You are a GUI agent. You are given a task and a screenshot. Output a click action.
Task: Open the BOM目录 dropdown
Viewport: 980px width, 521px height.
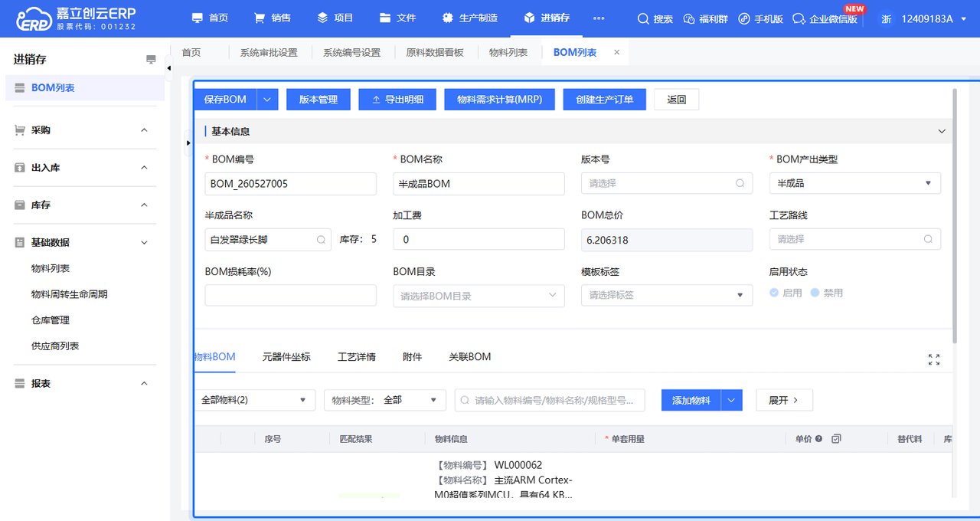pyautogui.click(x=479, y=296)
